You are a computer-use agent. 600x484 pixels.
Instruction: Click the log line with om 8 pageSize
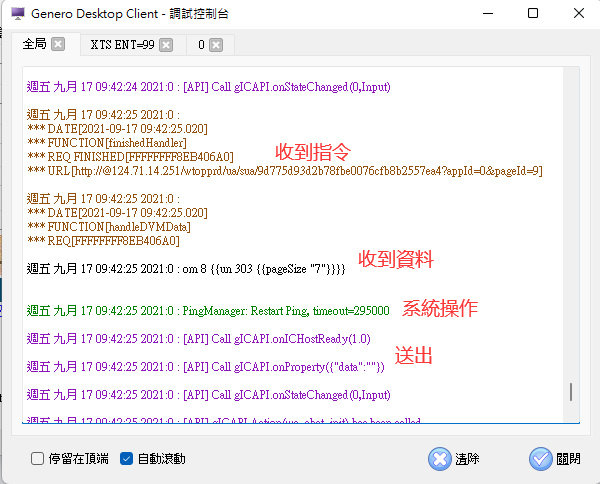coord(186,269)
